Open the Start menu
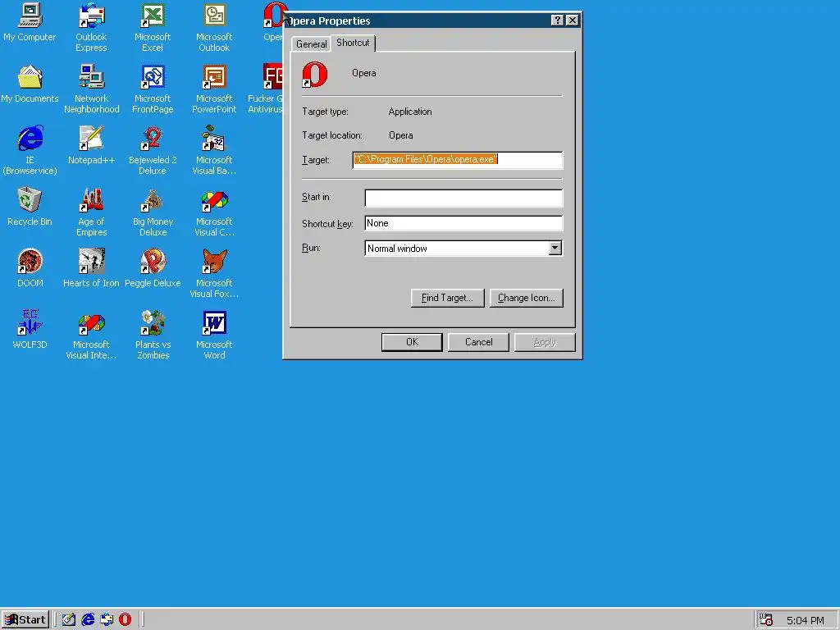The width and height of the screenshot is (840, 630). 25,620
